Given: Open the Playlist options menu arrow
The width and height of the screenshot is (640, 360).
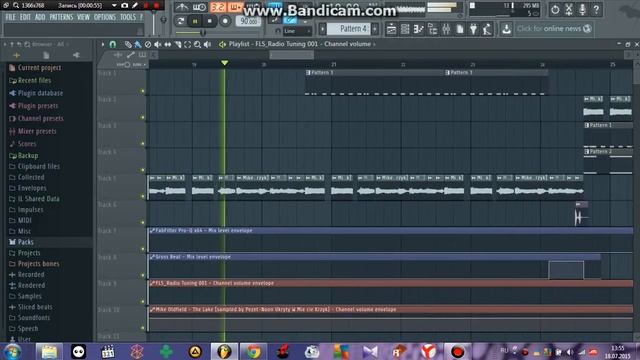Looking at the screenshot, I should point(102,44).
